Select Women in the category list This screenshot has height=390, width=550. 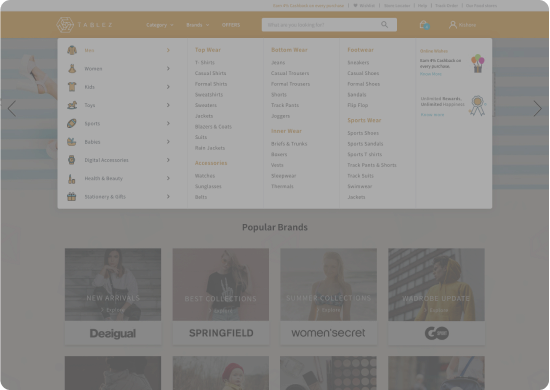click(93, 69)
